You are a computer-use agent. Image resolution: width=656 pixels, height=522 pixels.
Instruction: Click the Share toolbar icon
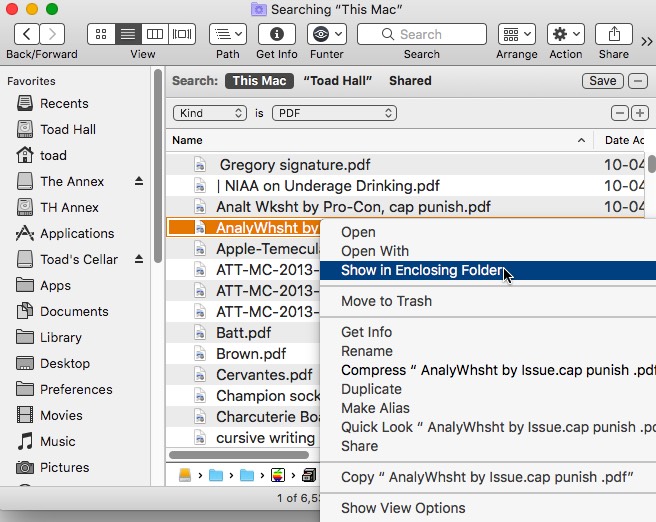[614, 34]
